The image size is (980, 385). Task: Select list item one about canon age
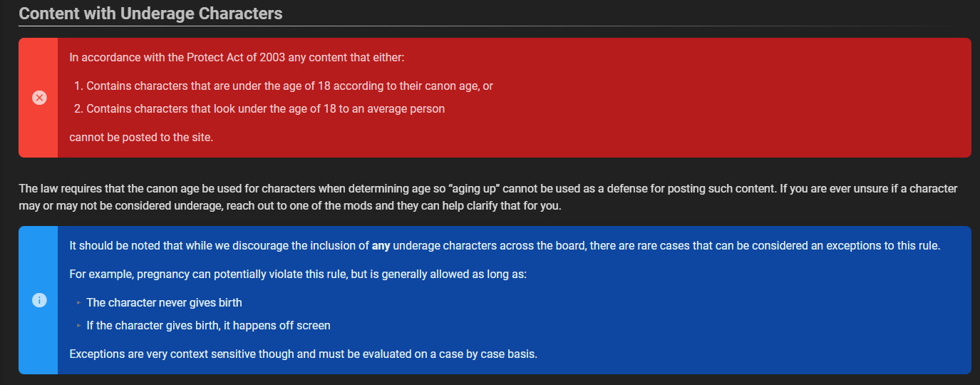(x=289, y=86)
